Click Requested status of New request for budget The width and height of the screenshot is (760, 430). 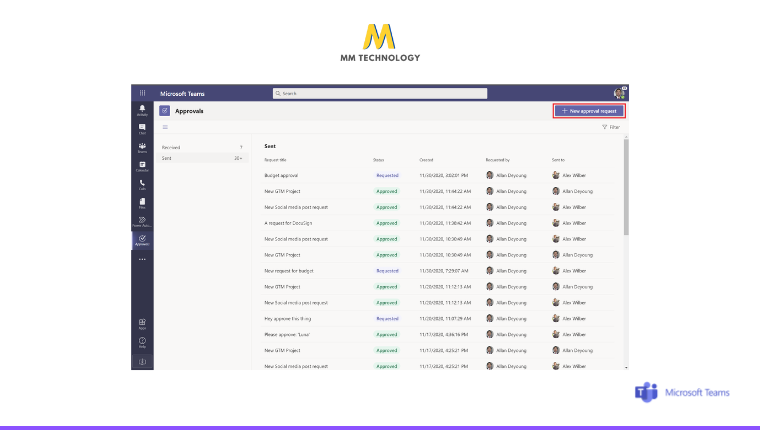[x=387, y=271]
